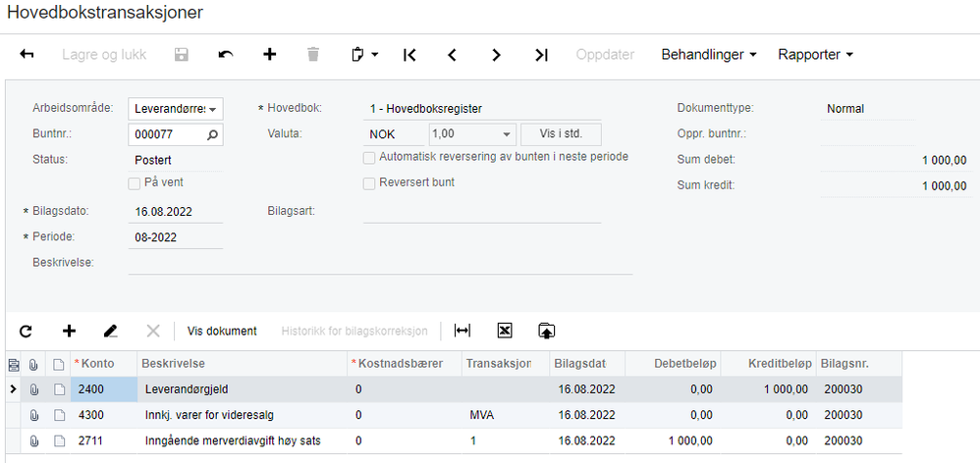Toggle Automatisk reversering av bunten checkbox

pos(369,158)
